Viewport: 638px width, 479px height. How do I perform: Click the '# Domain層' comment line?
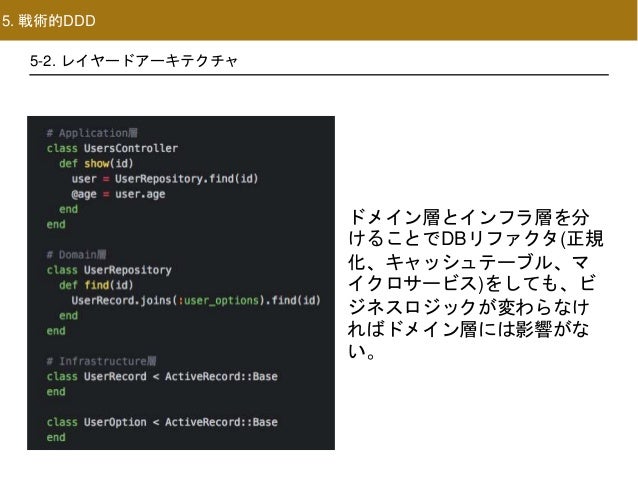(x=76, y=255)
